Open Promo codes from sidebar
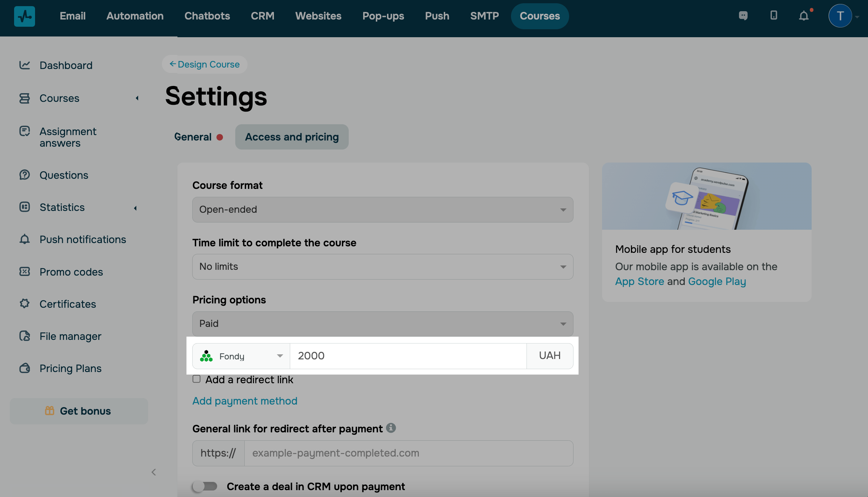 [71, 272]
